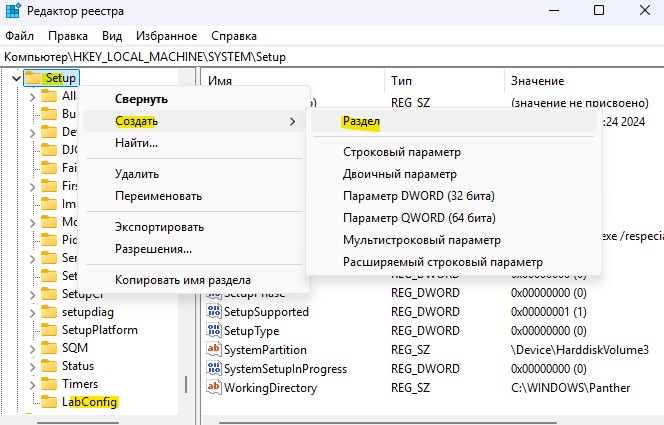Open the Файл menu
Image resolution: width=664 pixels, height=425 pixels.
pyautogui.click(x=19, y=36)
